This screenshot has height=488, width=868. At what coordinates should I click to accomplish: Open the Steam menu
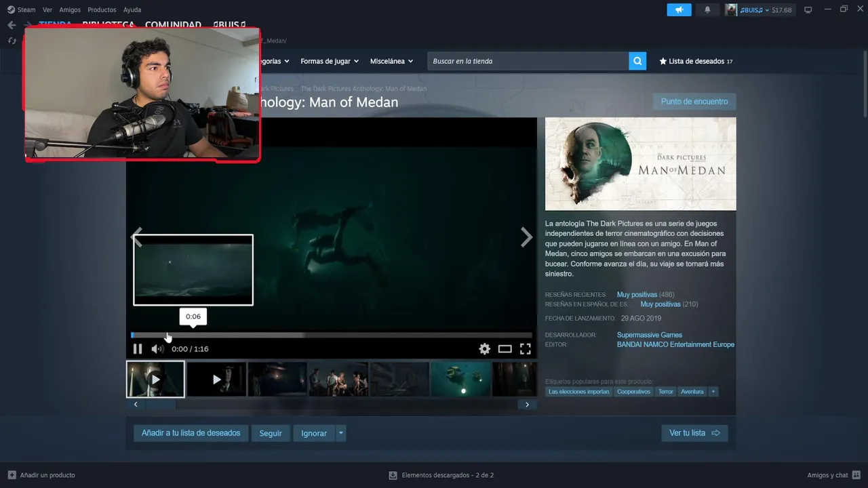click(x=22, y=9)
